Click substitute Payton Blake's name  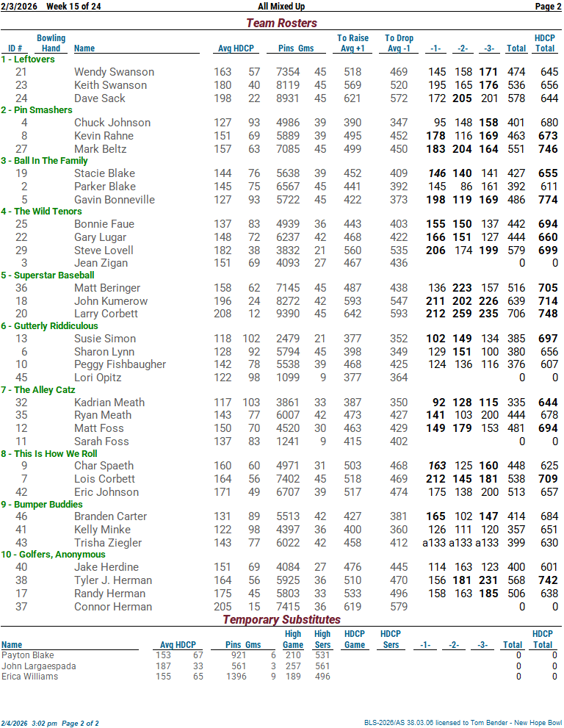pyautogui.click(x=28, y=655)
